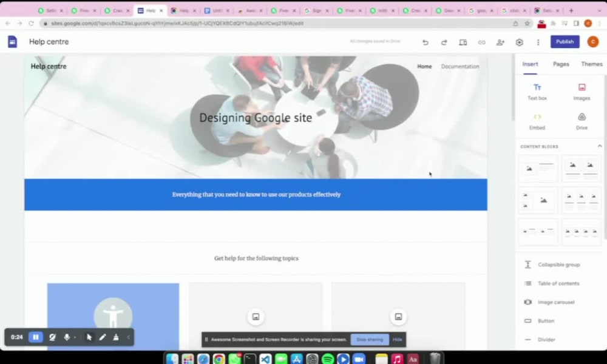This screenshot has width=607, height=364.
Task: Open the three-dot More menu
Action: (x=538, y=42)
